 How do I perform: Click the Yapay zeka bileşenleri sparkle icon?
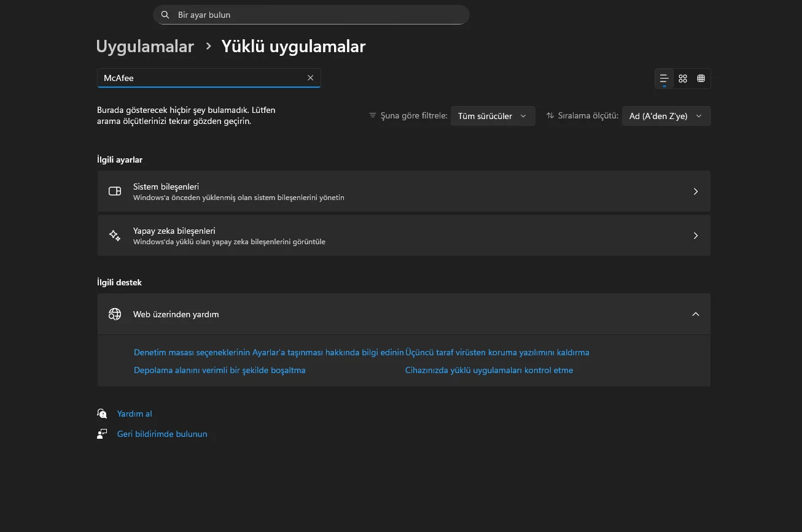click(115, 235)
